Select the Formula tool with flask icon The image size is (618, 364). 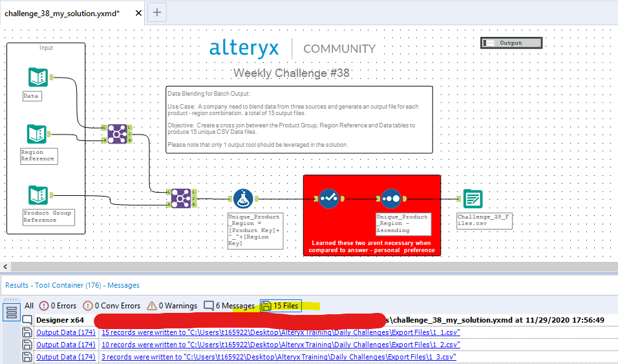coord(243,198)
